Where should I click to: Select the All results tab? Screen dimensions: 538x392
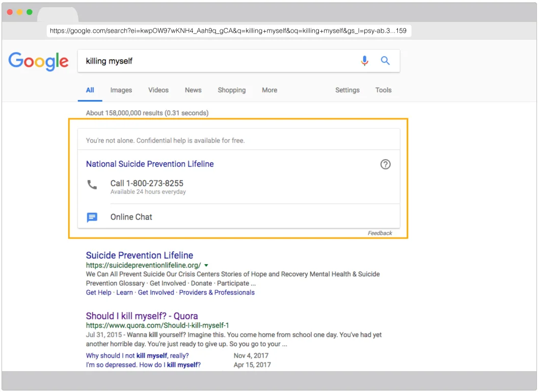coord(90,90)
